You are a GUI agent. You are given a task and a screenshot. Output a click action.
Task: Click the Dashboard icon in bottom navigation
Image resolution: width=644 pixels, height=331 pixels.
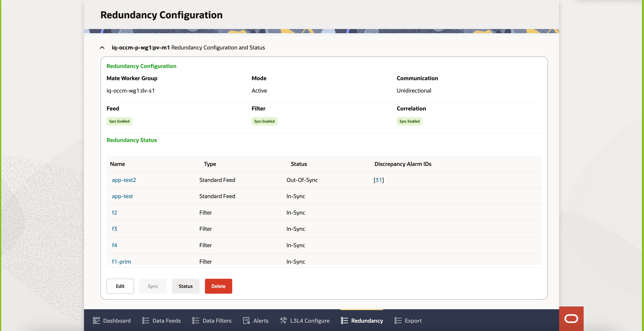[x=96, y=321]
